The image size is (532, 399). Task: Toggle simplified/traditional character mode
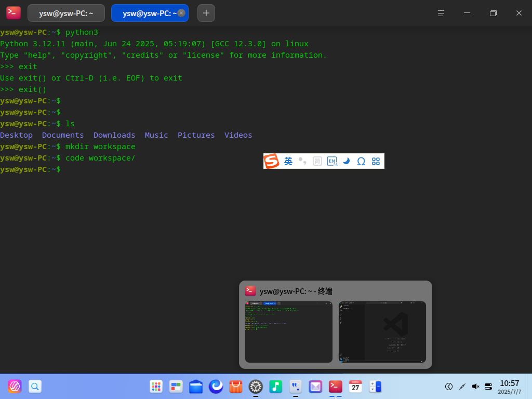click(317, 161)
